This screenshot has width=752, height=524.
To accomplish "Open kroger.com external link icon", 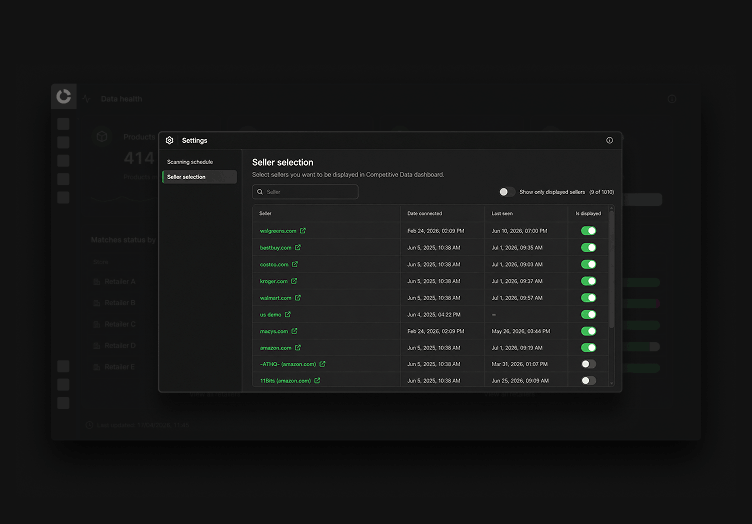I will (x=294, y=281).
